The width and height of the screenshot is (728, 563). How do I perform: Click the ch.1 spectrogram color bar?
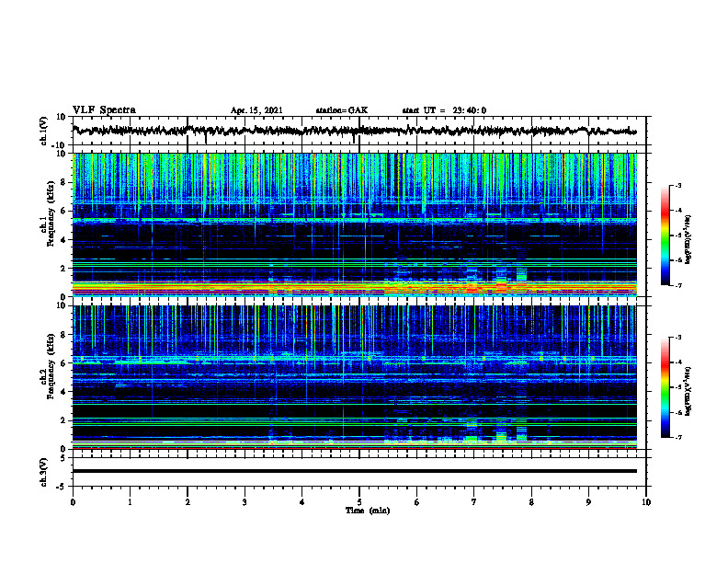[x=665, y=236]
